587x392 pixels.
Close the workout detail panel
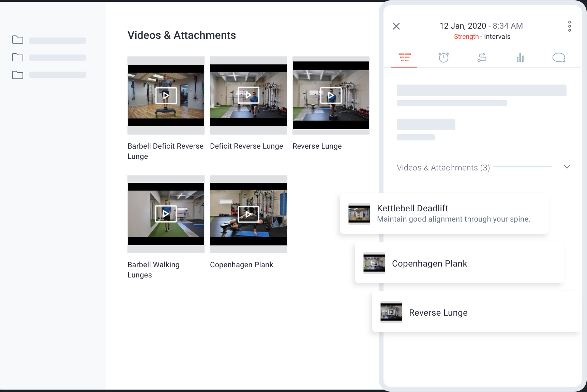[396, 26]
